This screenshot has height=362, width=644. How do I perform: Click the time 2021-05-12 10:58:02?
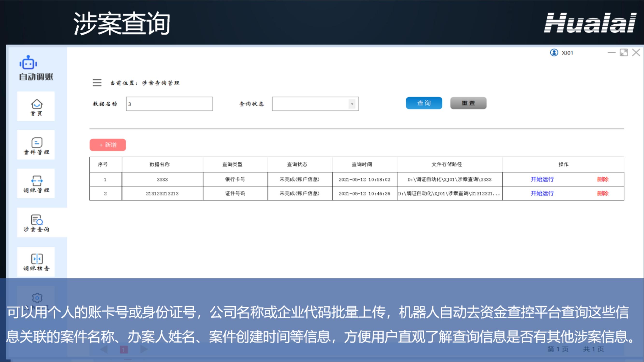coord(365,180)
